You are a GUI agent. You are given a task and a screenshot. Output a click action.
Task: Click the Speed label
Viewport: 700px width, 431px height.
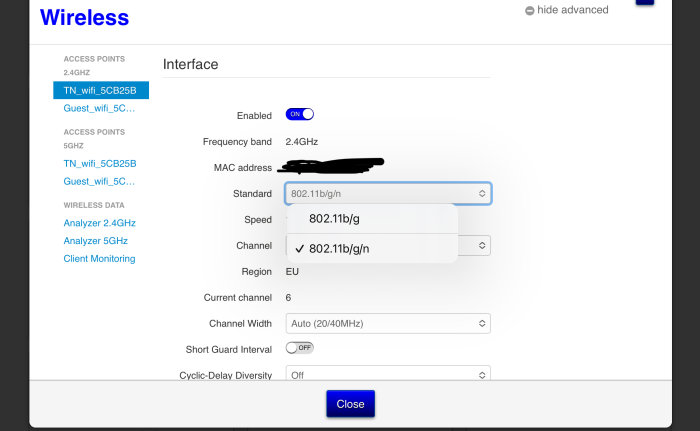click(x=258, y=220)
